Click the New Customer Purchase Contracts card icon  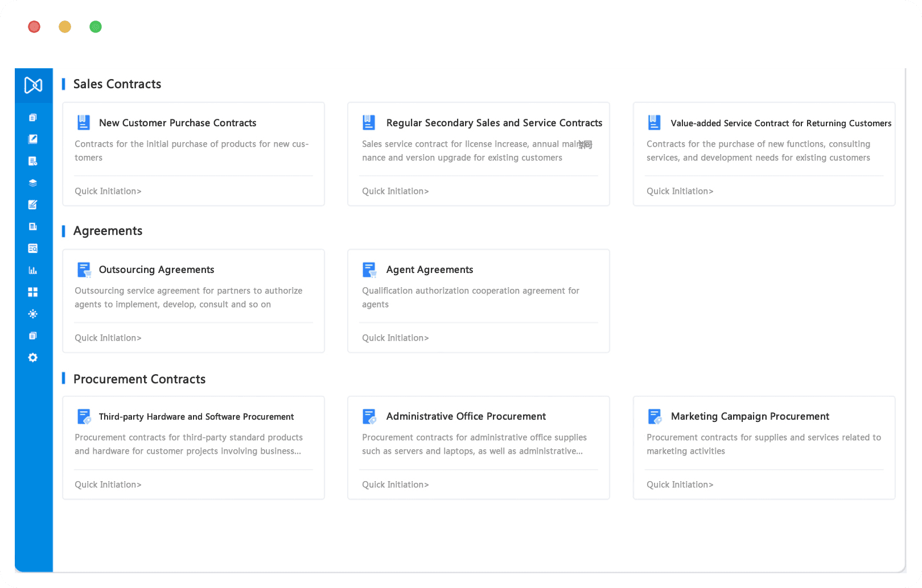coord(84,122)
